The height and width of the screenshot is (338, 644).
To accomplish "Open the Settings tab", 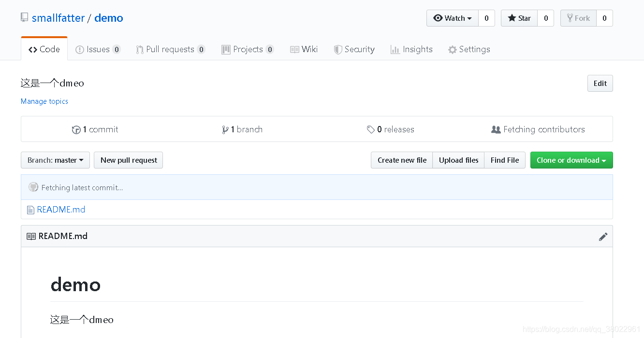I will 469,49.
